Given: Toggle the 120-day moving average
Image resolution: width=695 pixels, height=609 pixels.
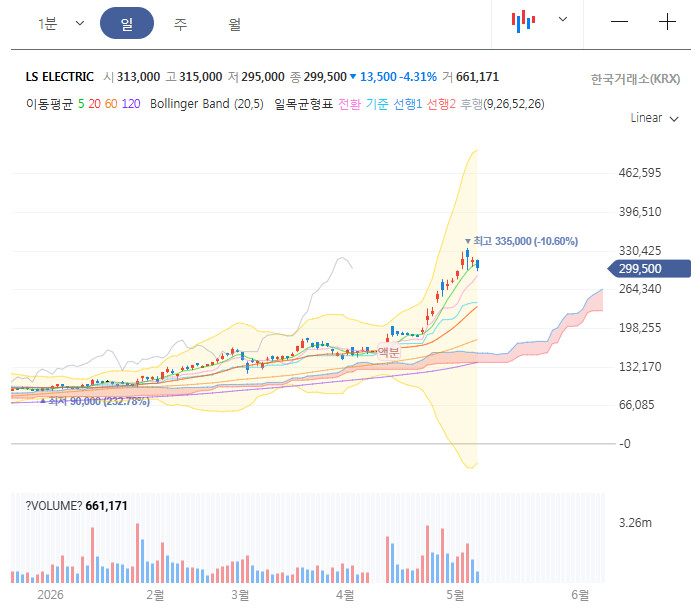Looking at the screenshot, I should (131, 104).
